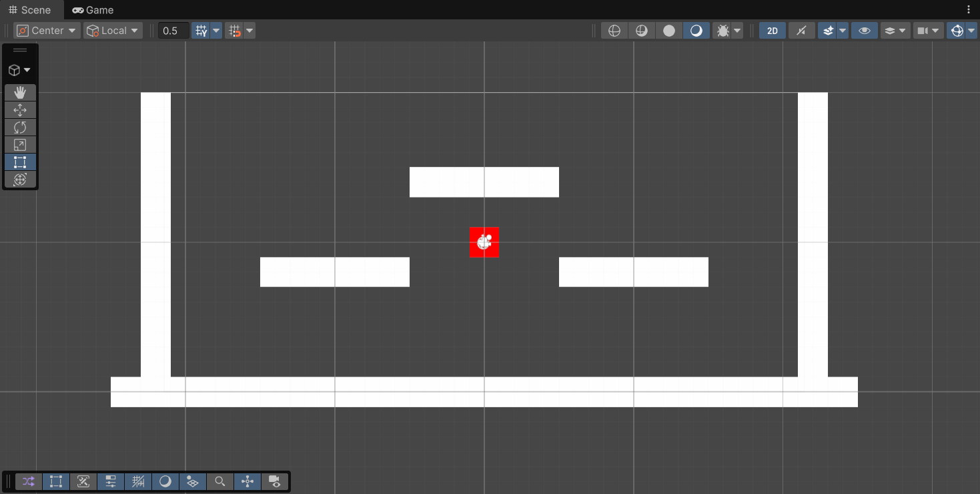
Task: Select the Scale tool
Action: pos(20,144)
